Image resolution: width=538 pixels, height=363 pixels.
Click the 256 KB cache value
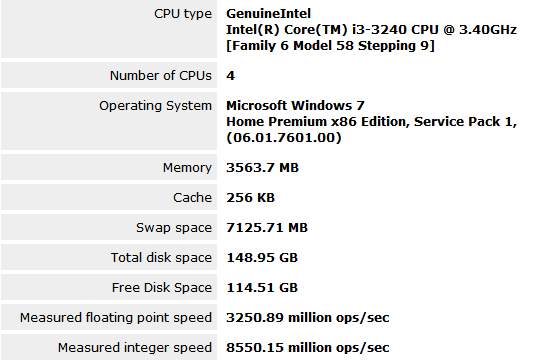(250, 198)
